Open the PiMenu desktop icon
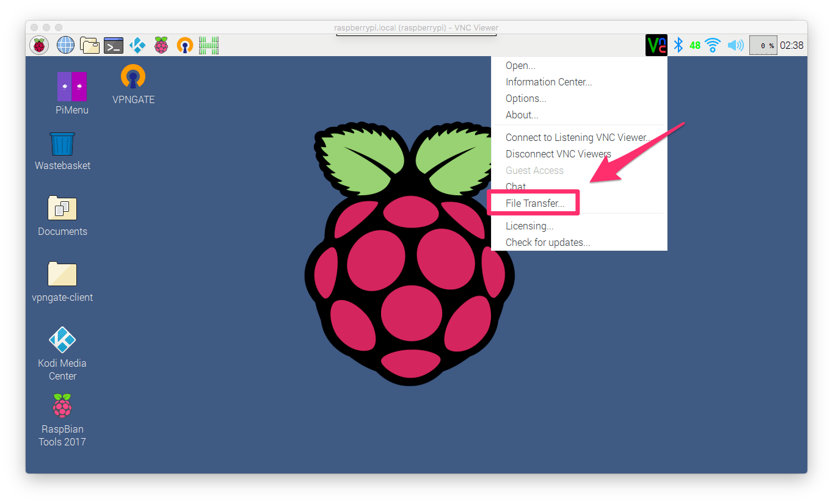Screen dimensions: 833x504 (x=71, y=93)
